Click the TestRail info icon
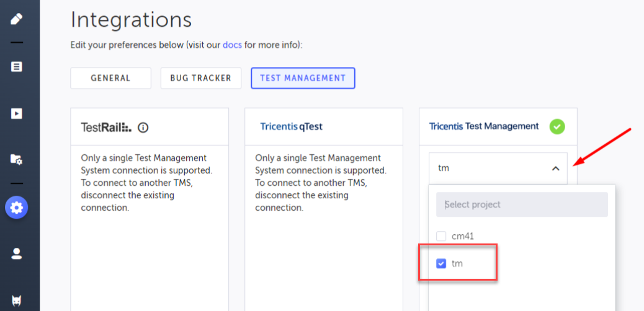Viewport: 644px width, 311px height. click(143, 128)
